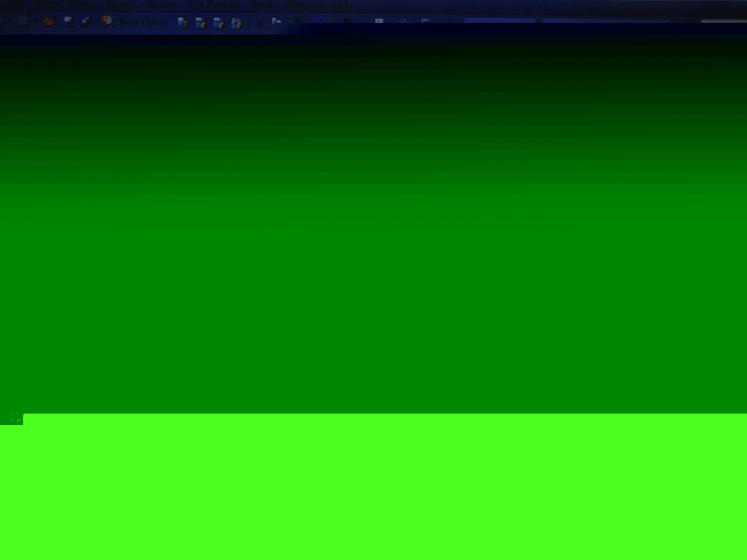Image resolution: width=747 pixels, height=560 pixels.
Task: Open the Project menu
Action: [120, 4]
